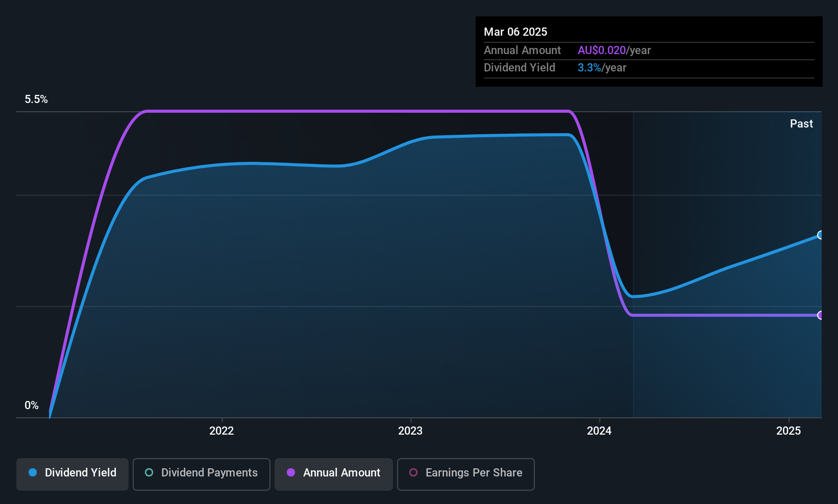Click the 2023 x-axis label
Image resolution: width=838 pixels, height=504 pixels.
pyautogui.click(x=410, y=431)
